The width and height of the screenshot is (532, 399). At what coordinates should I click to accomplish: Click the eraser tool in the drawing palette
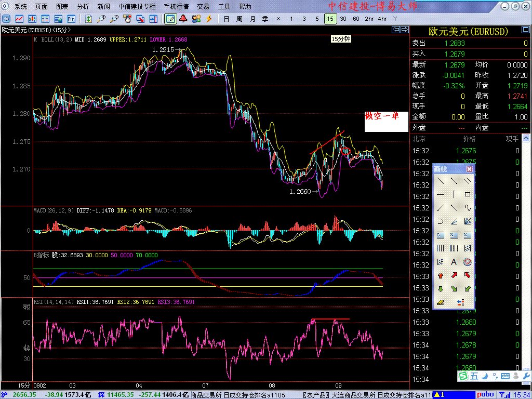[x=440, y=302]
